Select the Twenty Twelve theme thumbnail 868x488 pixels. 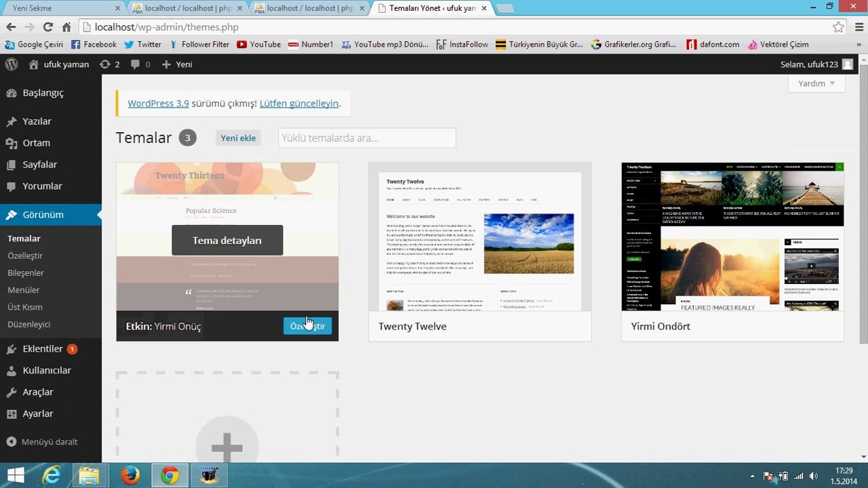pos(480,237)
